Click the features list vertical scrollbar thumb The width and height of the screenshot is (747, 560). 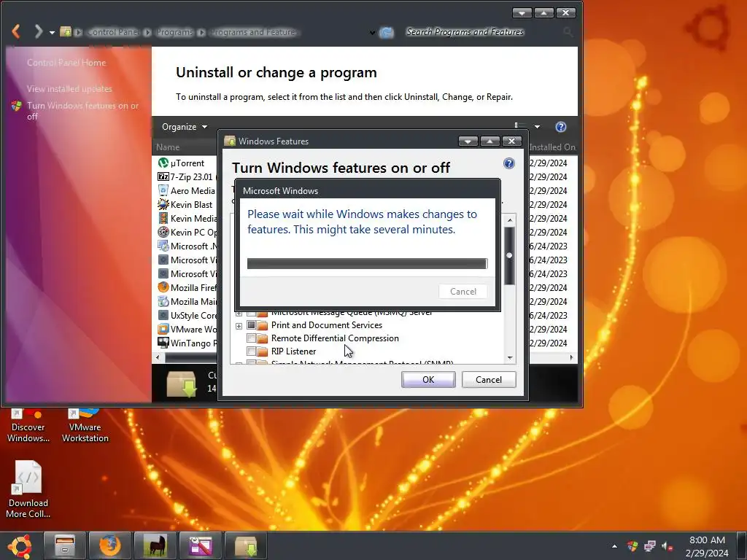point(509,256)
